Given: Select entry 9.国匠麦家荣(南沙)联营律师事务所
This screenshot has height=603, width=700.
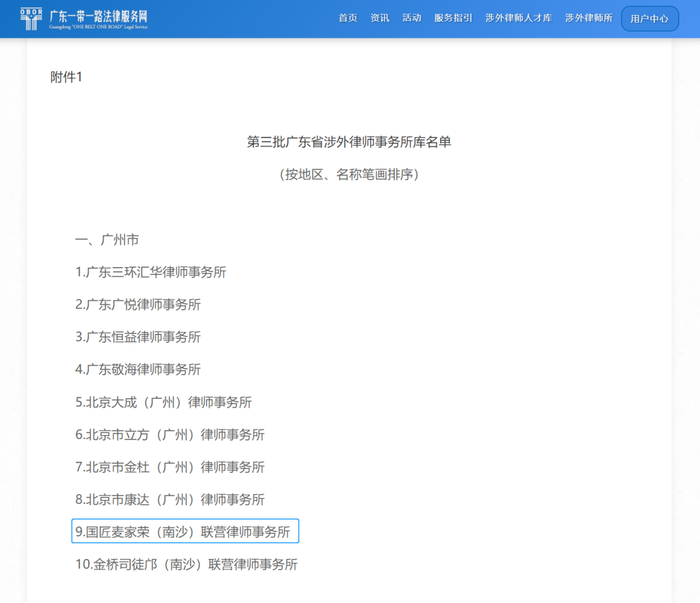Looking at the screenshot, I should pyautogui.click(x=185, y=531).
